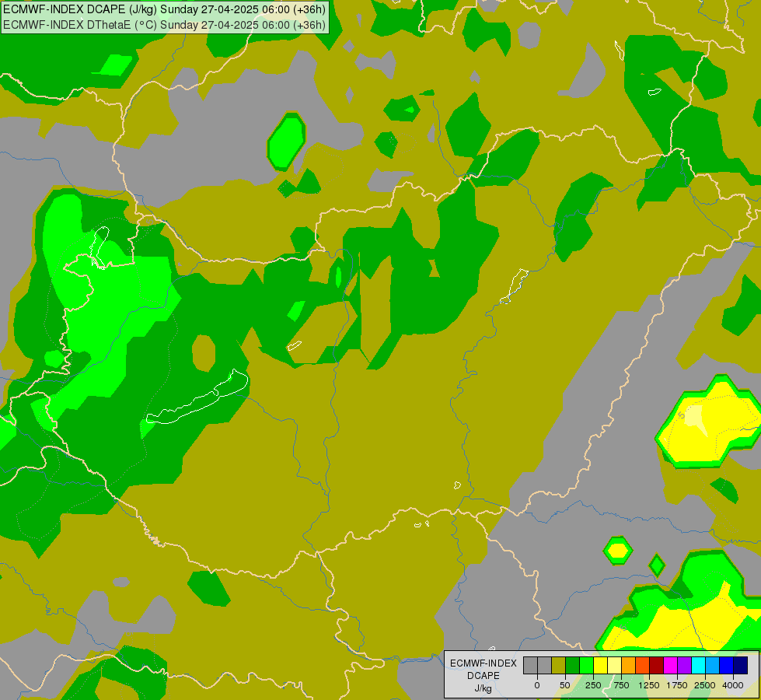The image size is (761, 700).
Task: Click the dark green legend swatch
Action: 573,666
